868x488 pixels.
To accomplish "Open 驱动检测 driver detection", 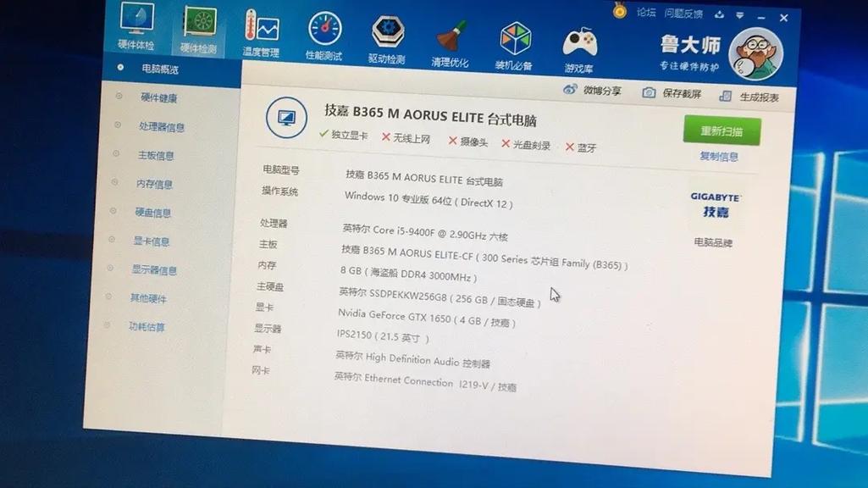I will pos(388,40).
